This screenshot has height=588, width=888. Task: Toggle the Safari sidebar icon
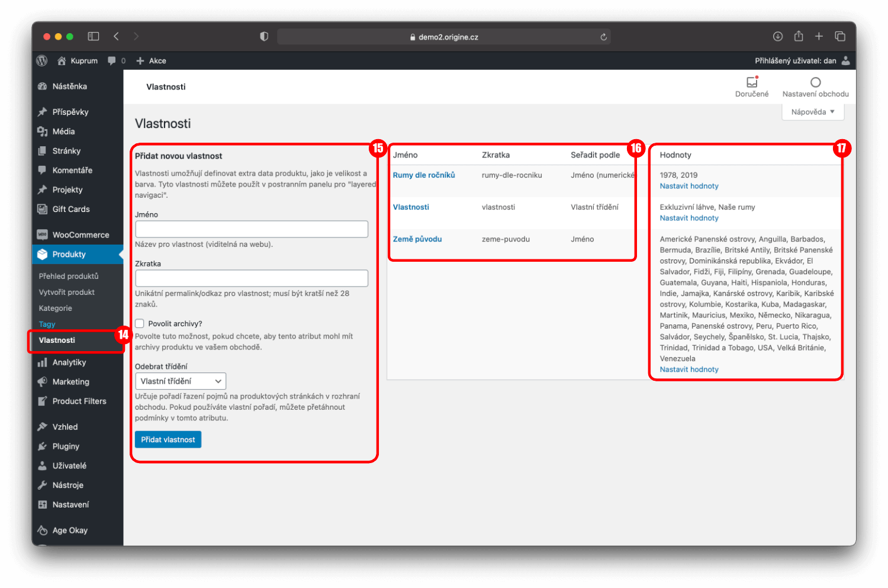coord(94,36)
